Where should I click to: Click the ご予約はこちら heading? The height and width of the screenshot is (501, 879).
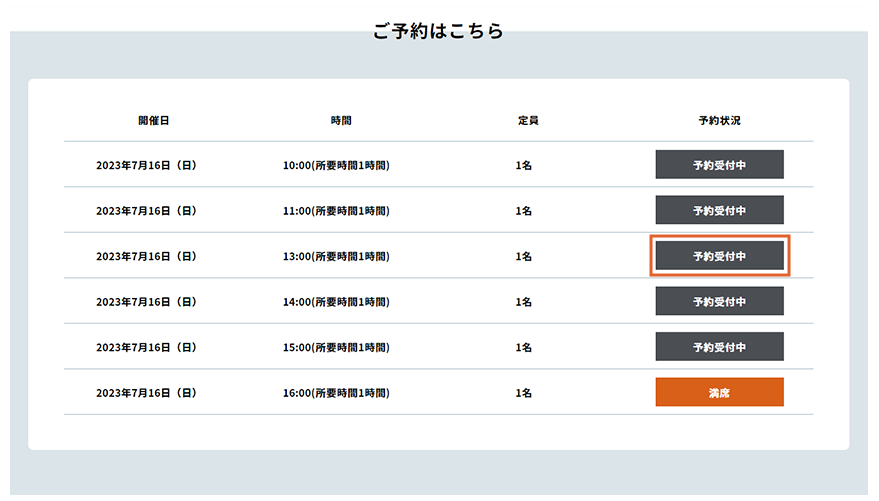(x=438, y=31)
